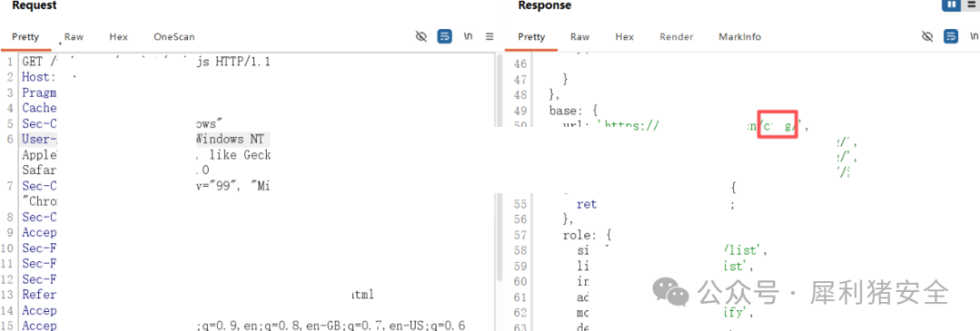Toggle \n newline display in Request panel

tap(467, 37)
